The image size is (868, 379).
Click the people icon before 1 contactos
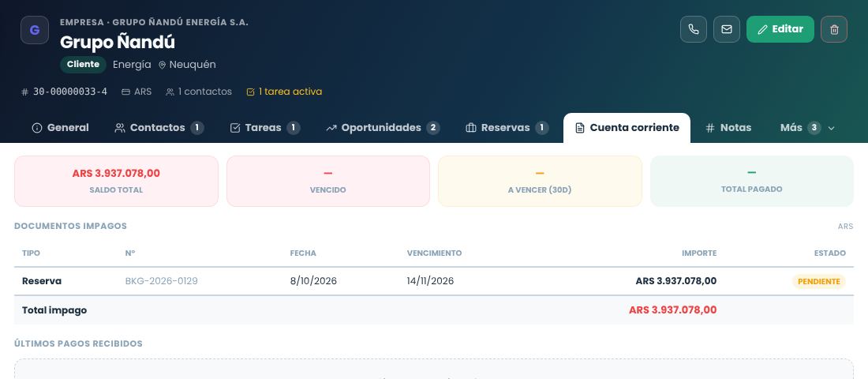(x=170, y=92)
